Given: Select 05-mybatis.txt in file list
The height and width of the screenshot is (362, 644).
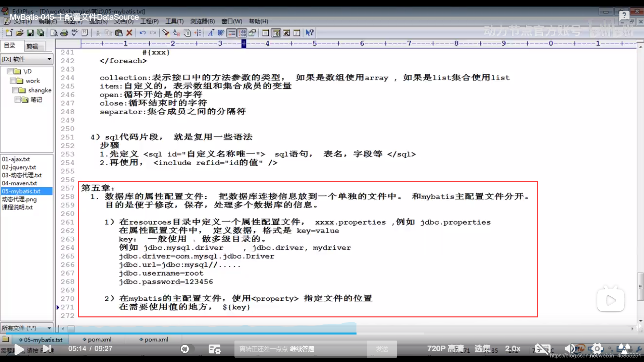Looking at the screenshot, I should 27,191.
